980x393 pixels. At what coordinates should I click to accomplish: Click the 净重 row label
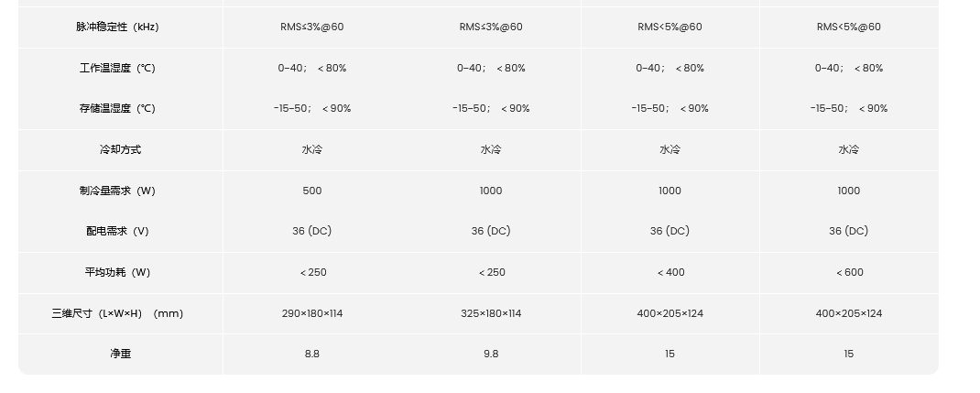pos(120,354)
